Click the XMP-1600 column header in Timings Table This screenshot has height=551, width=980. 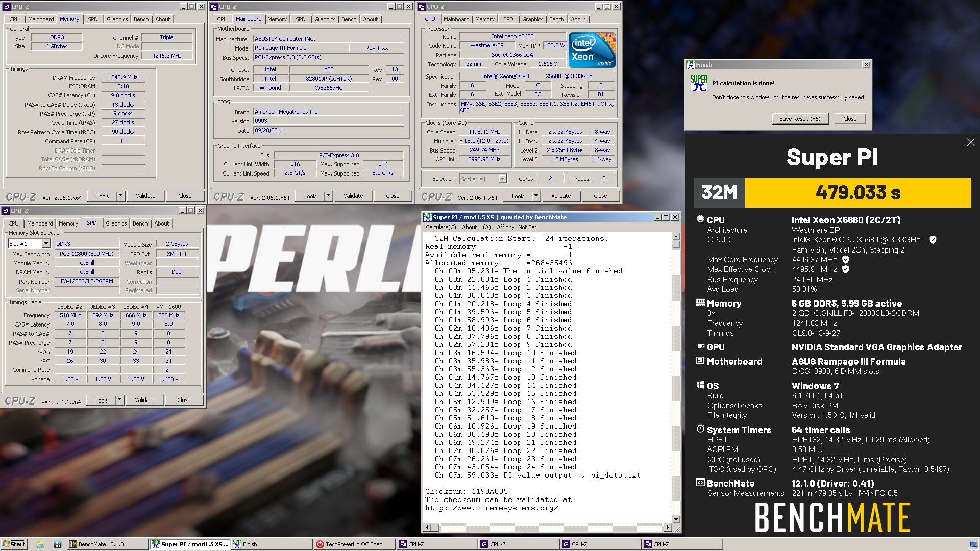168,307
